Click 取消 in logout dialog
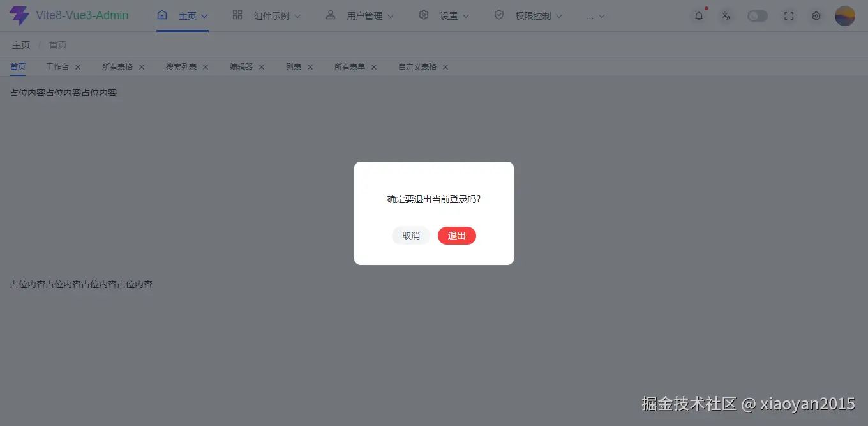This screenshot has height=426, width=868. click(x=411, y=236)
